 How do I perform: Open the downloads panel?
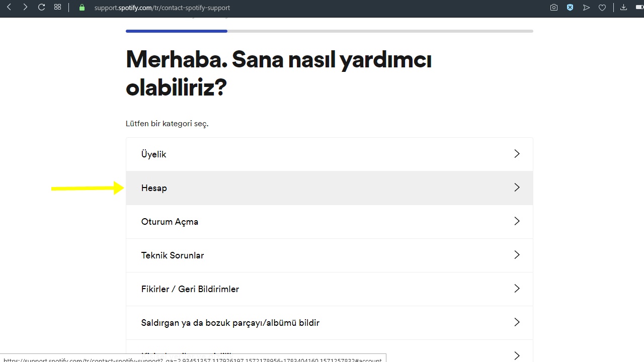[623, 7]
